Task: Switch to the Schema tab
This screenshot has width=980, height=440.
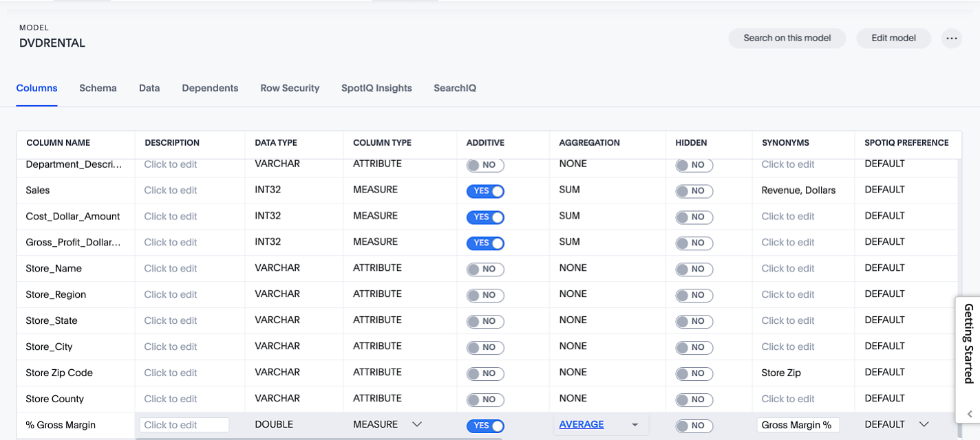Action: tap(98, 88)
